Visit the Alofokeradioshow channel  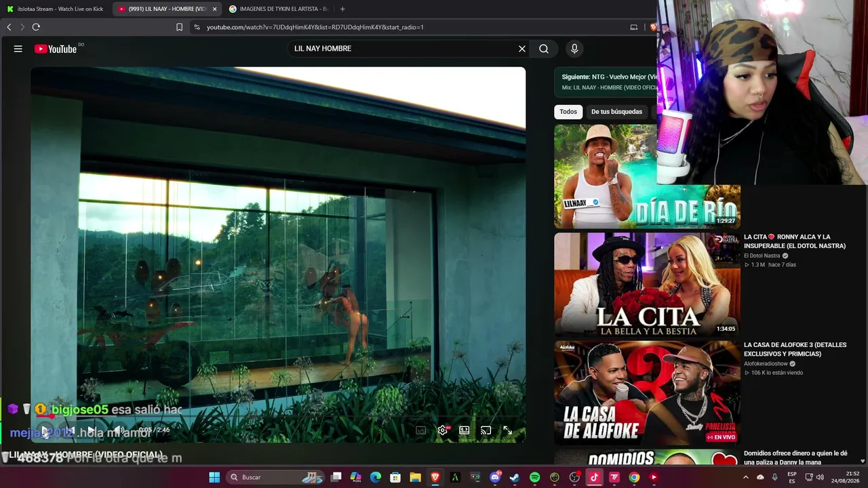[x=766, y=364]
